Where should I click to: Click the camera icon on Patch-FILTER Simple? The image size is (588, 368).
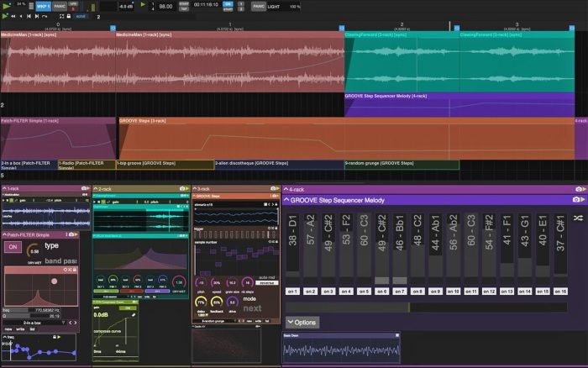(x=71, y=234)
